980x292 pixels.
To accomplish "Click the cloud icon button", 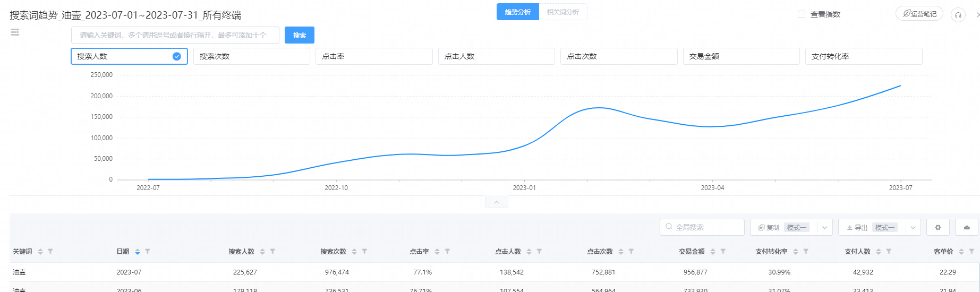I will coord(966,227).
